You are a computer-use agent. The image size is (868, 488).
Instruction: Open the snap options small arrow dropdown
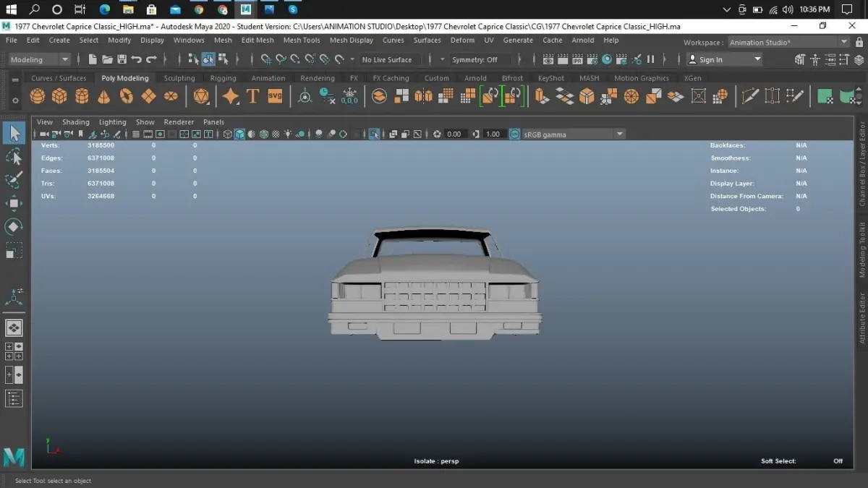pos(352,59)
